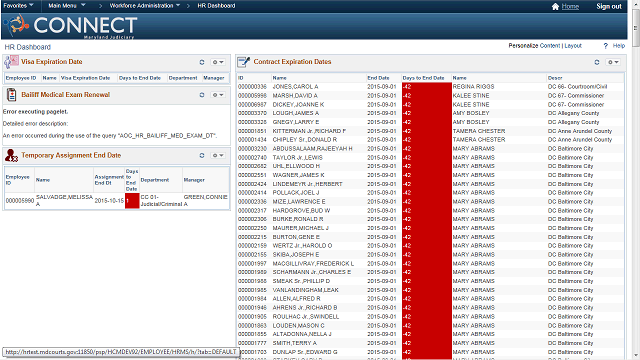Open Workforce Administration breadcrumb menu
This screenshot has height=360, width=640.
pos(144,6)
